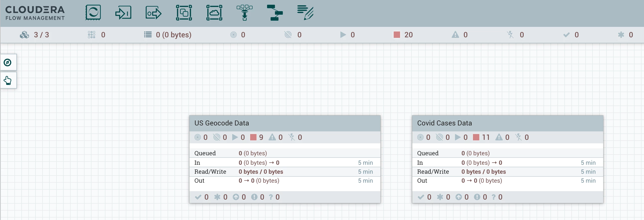Screen dimensions: 644x220
Task: Open the Operate hand panel
Action: click(8, 80)
